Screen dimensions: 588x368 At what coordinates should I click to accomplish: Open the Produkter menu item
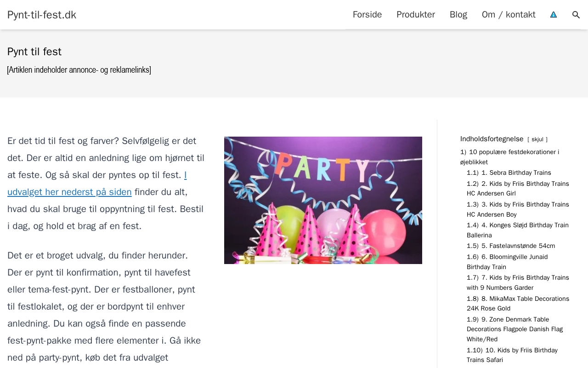tap(416, 15)
